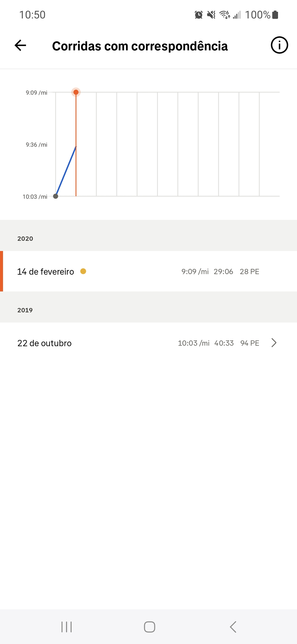Viewport: 297px width, 644px height.
Task: Tap the system back navigation button
Action: coord(233,627)
